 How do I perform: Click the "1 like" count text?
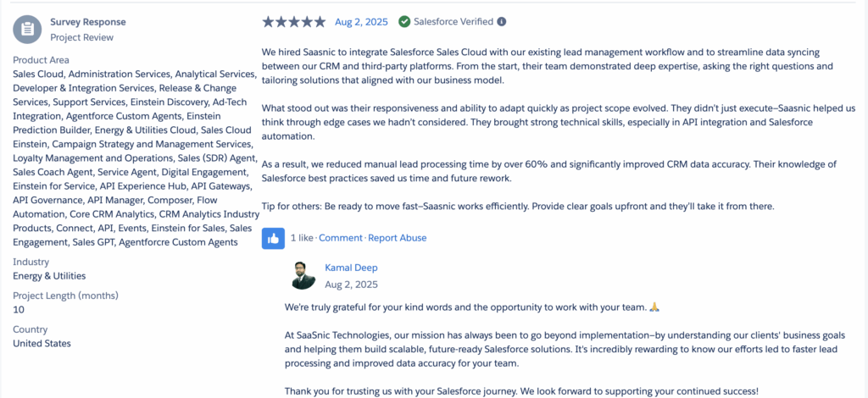[303, 238]
